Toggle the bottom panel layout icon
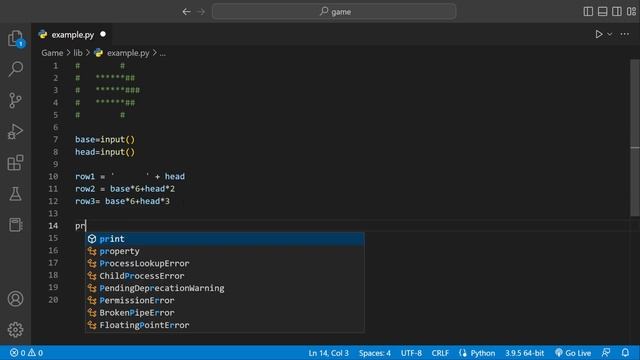Screen dimensions: 640x360 coord(602,11)
